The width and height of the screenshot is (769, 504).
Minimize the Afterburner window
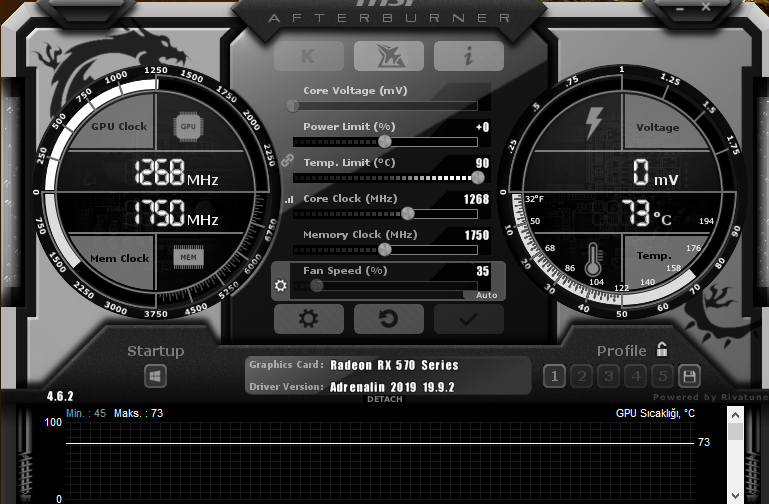point(680,8)
